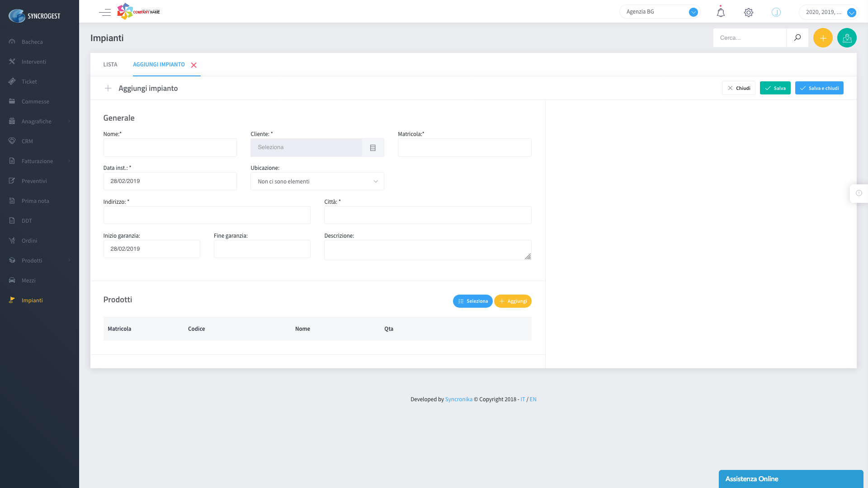
Task: Click the Inizio garanzia date field
Action: point(152,249)
